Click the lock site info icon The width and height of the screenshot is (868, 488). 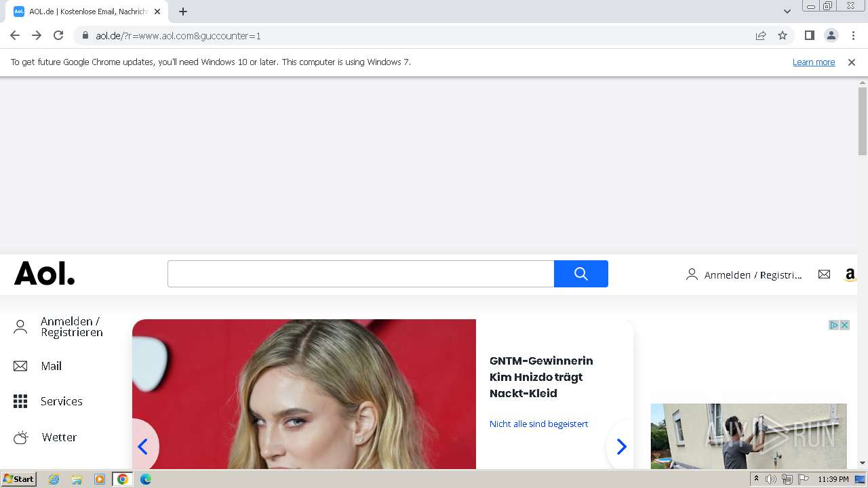[85, 35]
